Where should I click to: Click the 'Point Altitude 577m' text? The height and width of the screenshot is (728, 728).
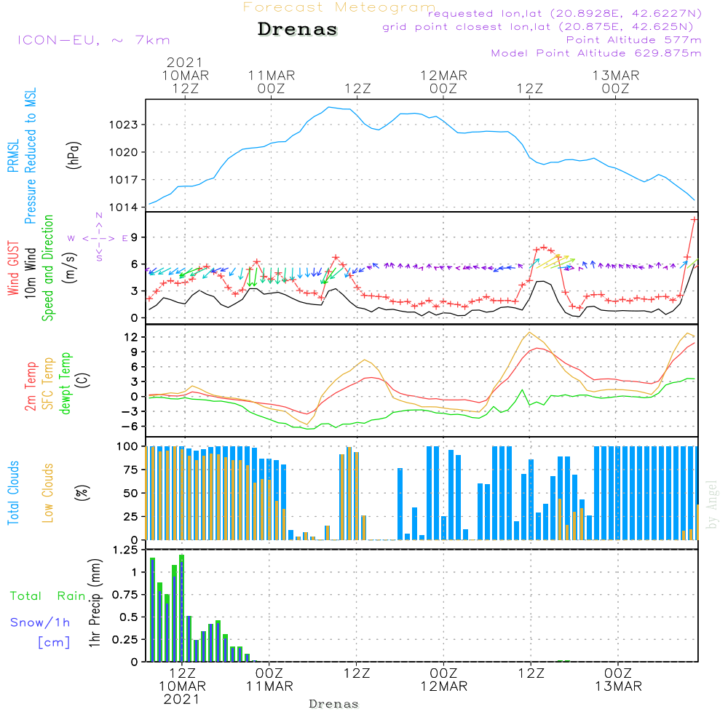tap(634, 40)
